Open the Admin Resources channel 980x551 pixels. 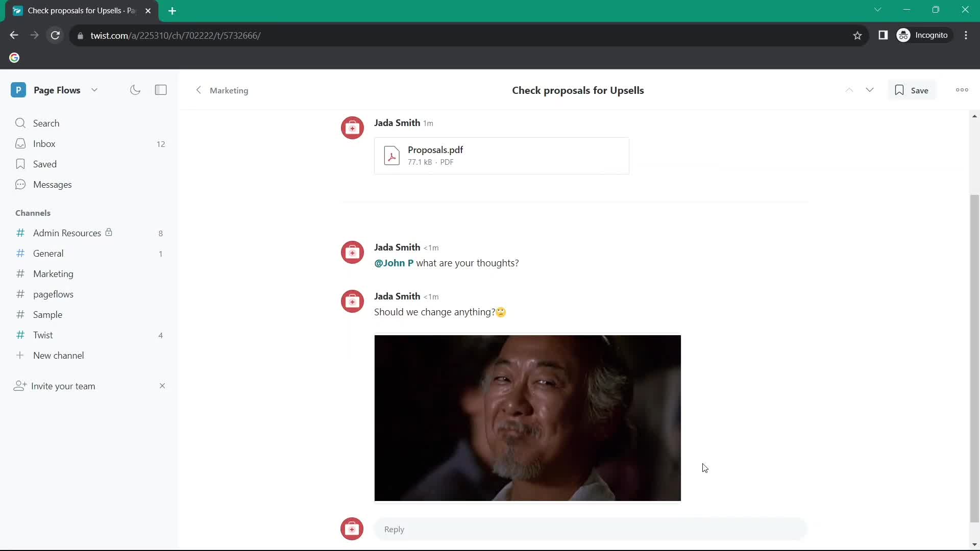67,232
